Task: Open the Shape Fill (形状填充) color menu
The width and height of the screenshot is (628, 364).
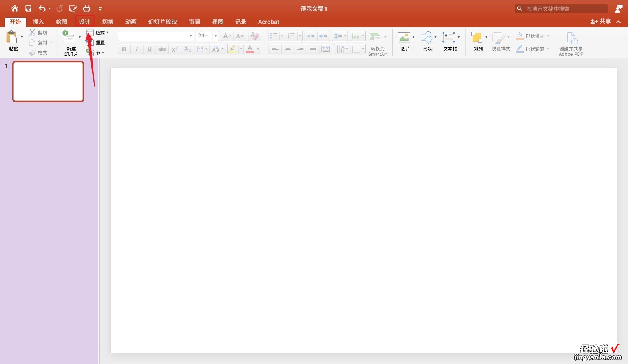Action: pos(532,36)
